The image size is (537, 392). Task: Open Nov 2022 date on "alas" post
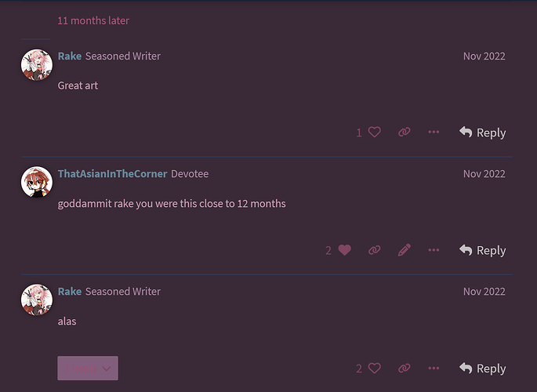tap(484, 292)
